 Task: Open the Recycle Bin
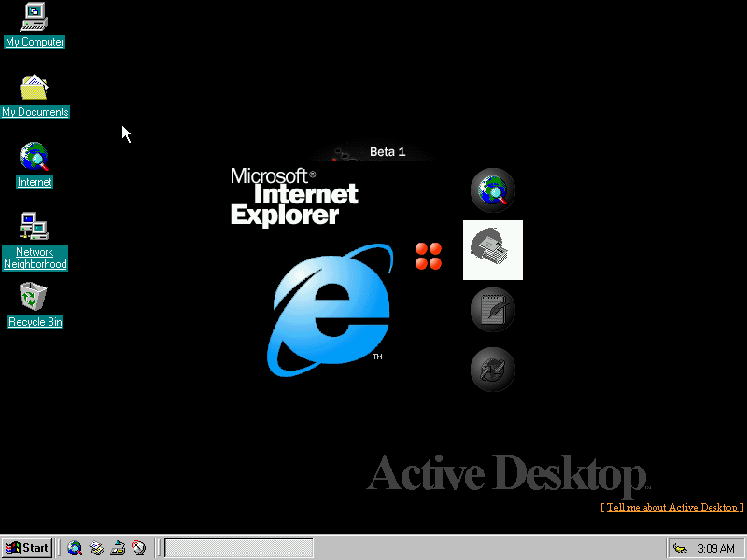point(35,298)
